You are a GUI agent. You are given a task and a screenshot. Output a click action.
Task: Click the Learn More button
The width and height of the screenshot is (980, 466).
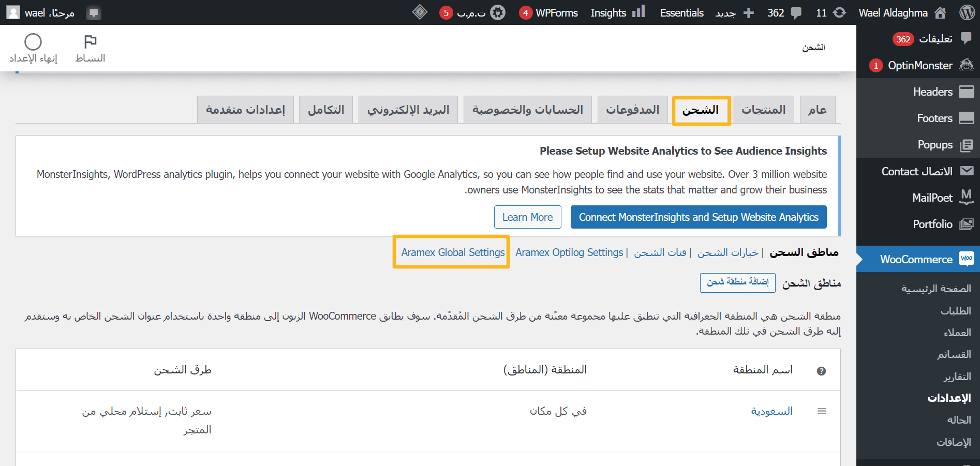pos(527,217)
